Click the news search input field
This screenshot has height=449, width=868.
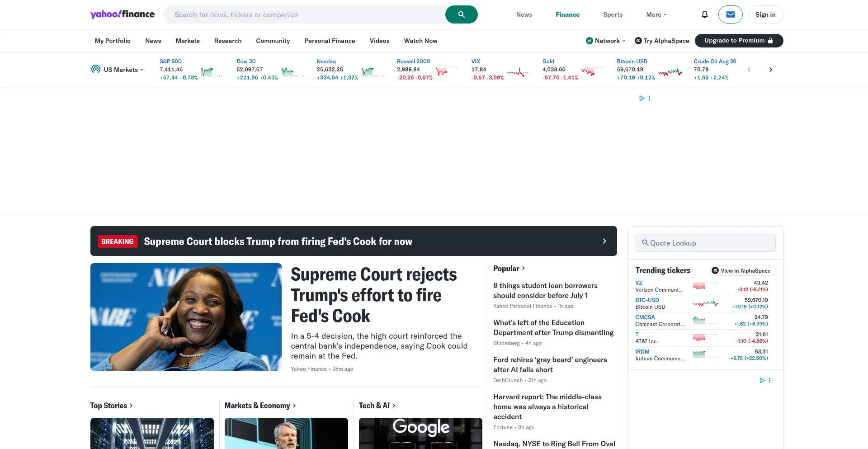pos(304,14)
